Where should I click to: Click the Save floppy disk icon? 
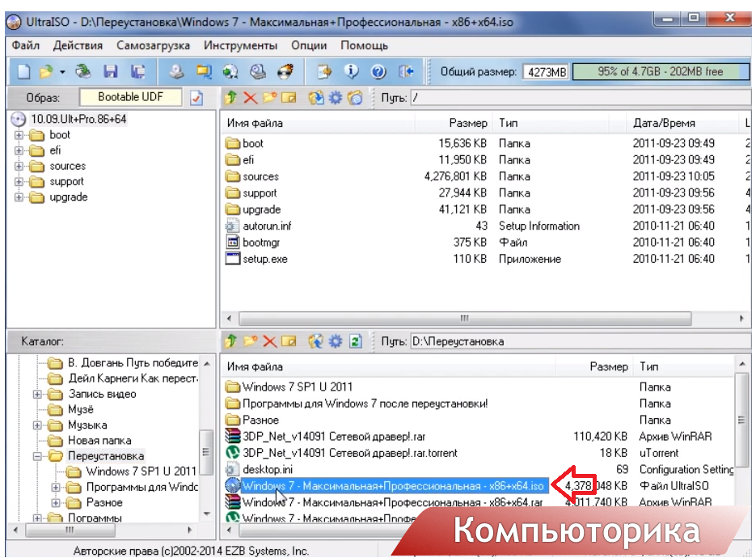click(x=111, y=72)
